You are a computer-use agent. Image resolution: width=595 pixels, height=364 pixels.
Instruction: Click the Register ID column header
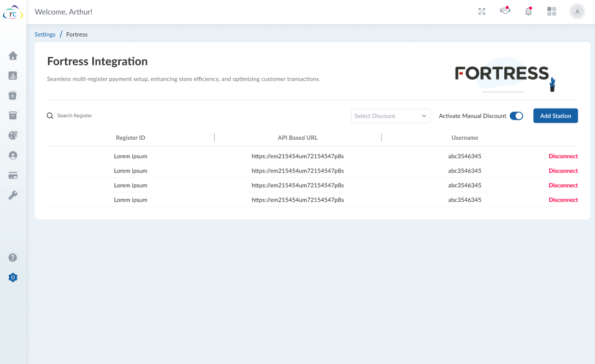[x=131, y=138]
